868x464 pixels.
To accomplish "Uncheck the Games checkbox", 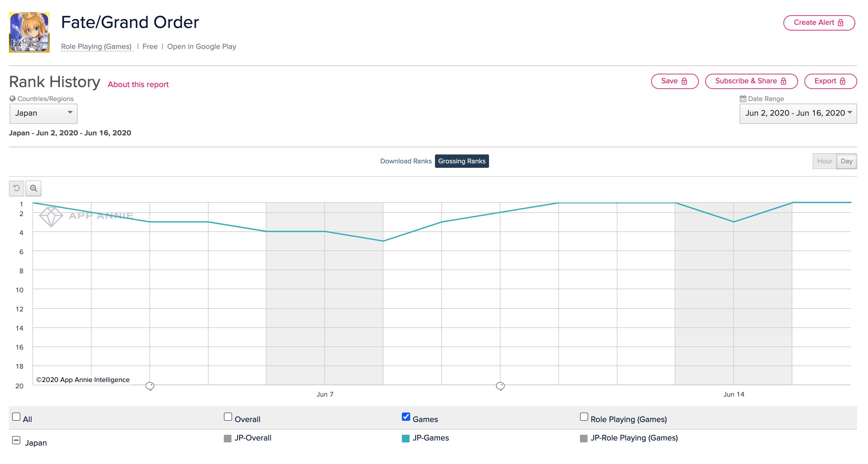I will pyautogui.click(x=406, y=417).
